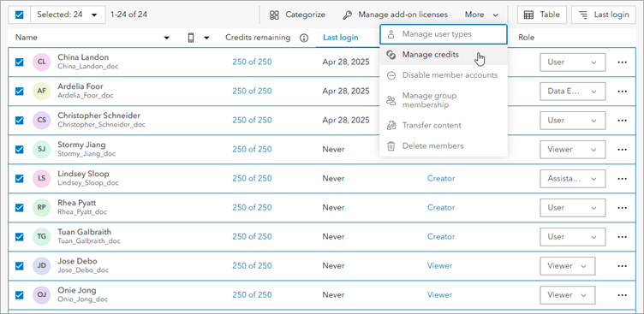Click the name Tuan Galbraith
644x314 pixels.
point(84,232)
